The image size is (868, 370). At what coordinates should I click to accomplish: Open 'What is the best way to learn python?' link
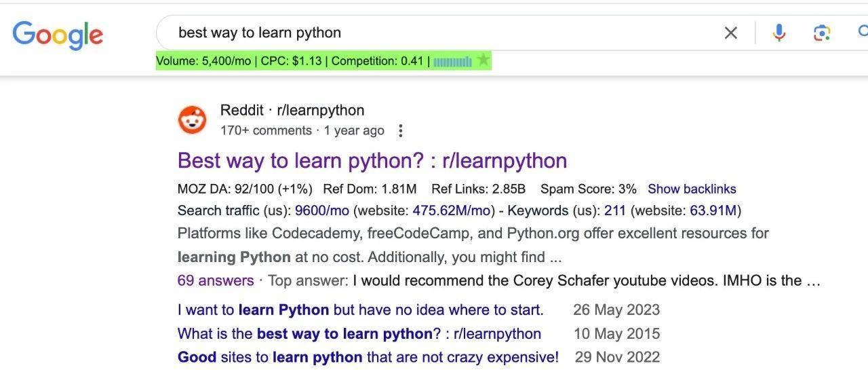point(359,334)
